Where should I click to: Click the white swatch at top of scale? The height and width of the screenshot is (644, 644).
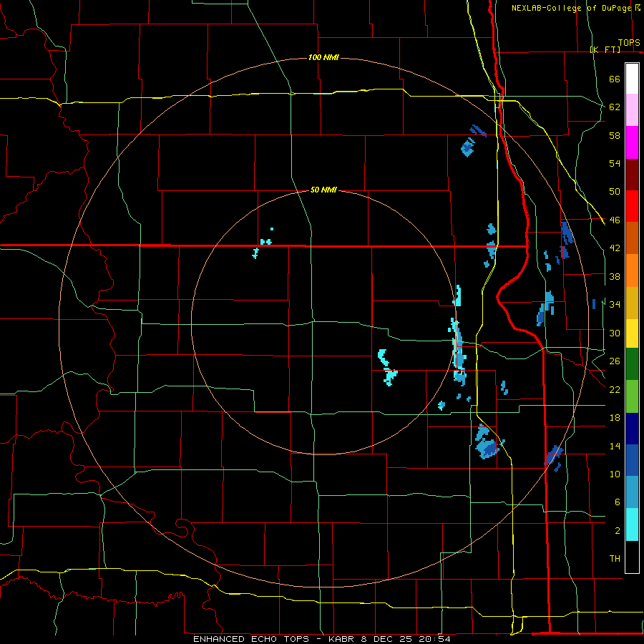point(632,79)
